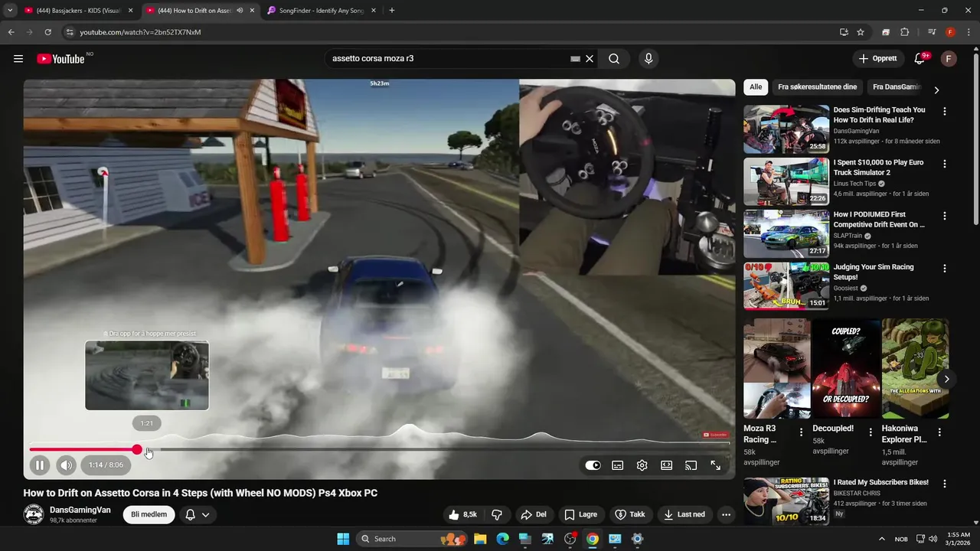The image size is (980, 551).
Task: Toggle subtitles on the player
Action: tap(617, 465)
